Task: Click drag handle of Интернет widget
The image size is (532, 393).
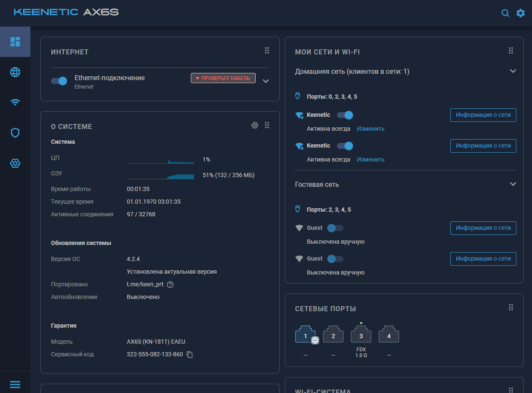Action: click(x=267, y=51)
